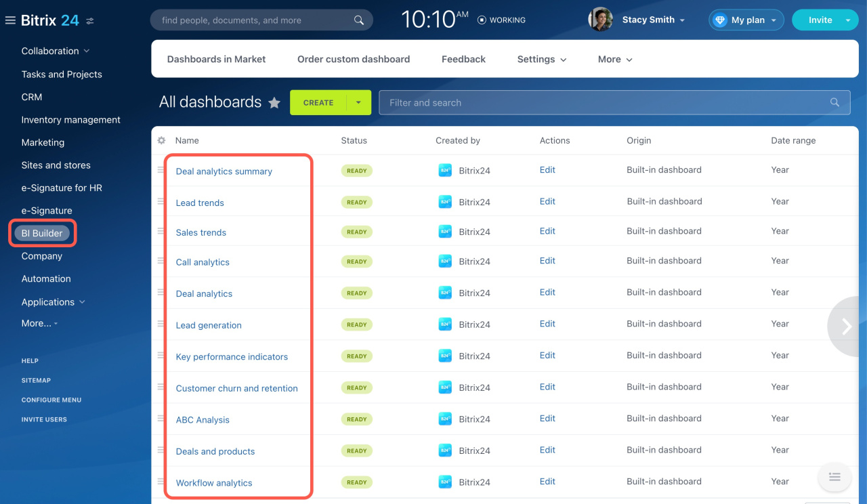Click the diamond icon in My plan
The height and width of the screenshot is (504, 867).
click(x=720, y=20)
